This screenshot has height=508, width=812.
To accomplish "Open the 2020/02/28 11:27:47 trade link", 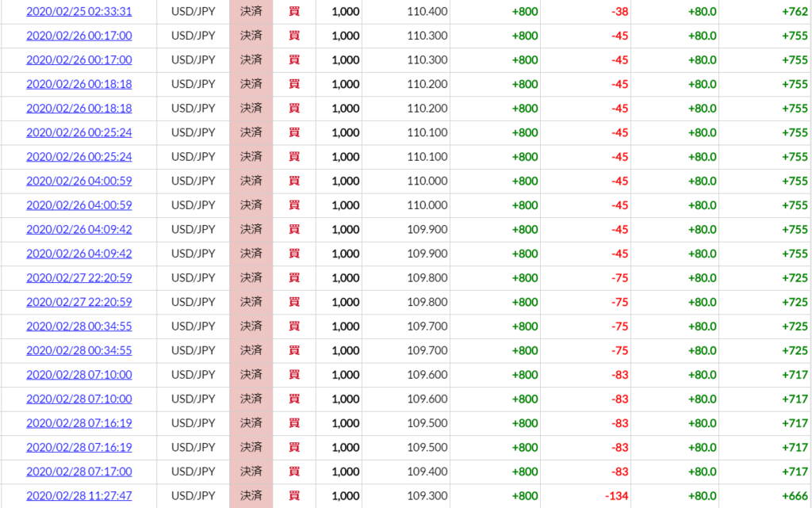I will coord(79,495).
